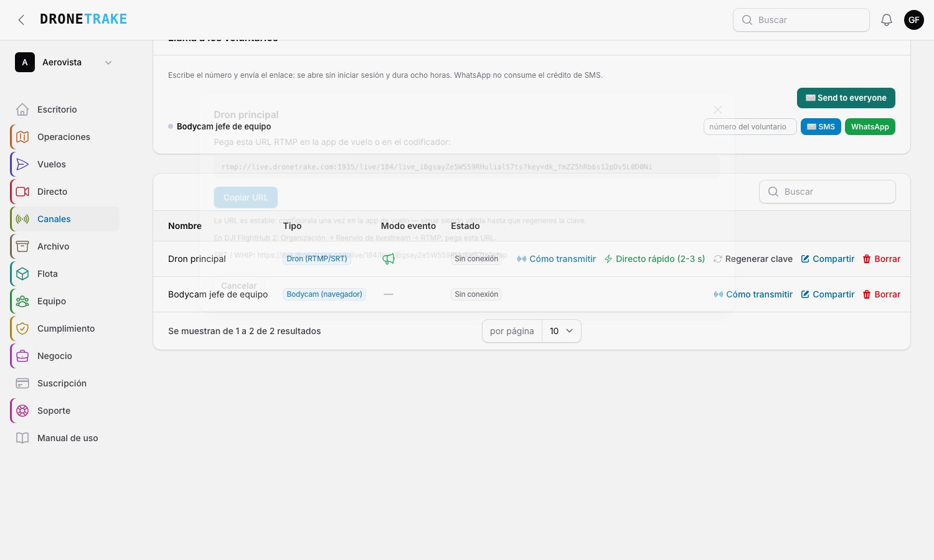Focus the top header Buscar search field

point(801,20)
